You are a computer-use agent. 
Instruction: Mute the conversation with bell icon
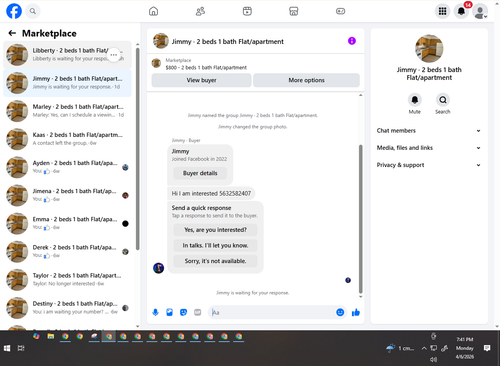point(415,100)
